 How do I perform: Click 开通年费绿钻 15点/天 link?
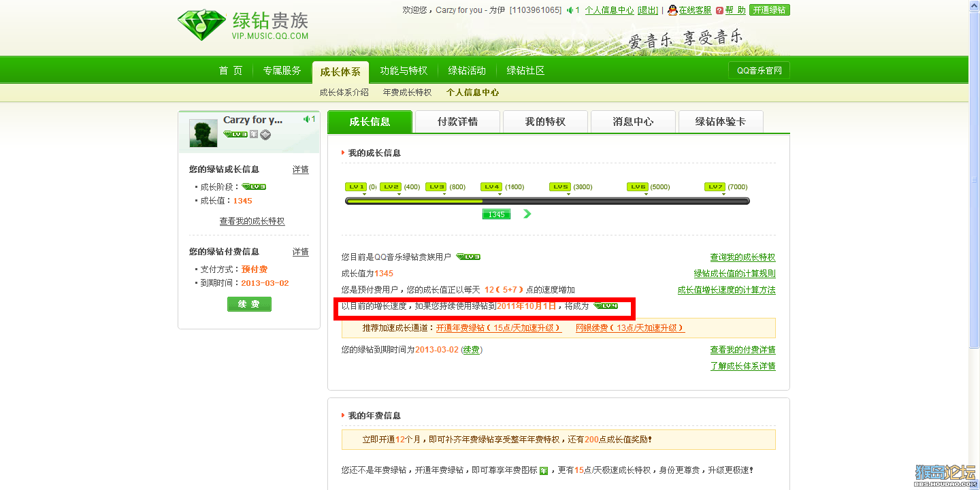[499, 328]
